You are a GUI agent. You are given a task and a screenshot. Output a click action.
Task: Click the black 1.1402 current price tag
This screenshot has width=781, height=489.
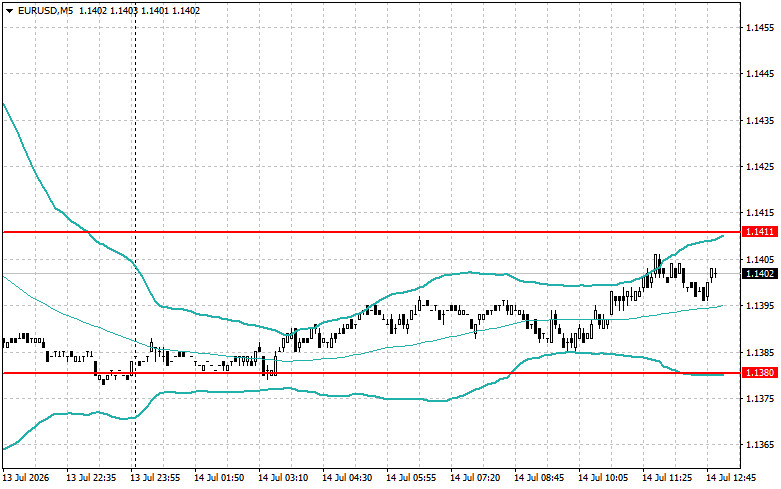760,273
